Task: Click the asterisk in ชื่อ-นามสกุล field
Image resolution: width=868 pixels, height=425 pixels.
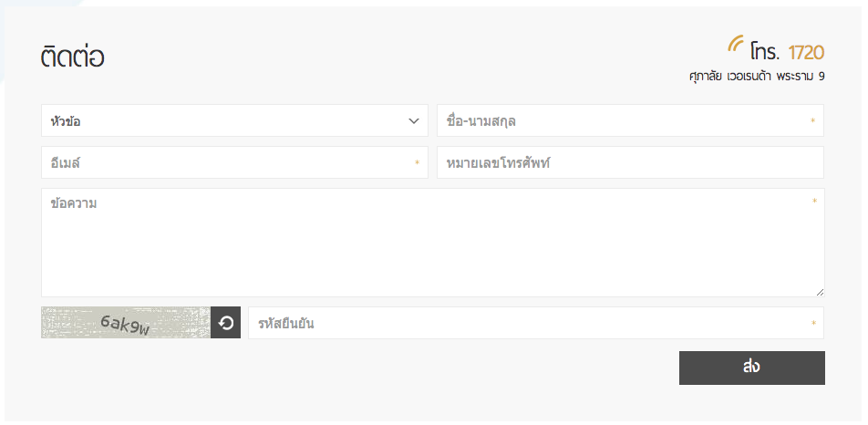Action: [x=812, y=120]
